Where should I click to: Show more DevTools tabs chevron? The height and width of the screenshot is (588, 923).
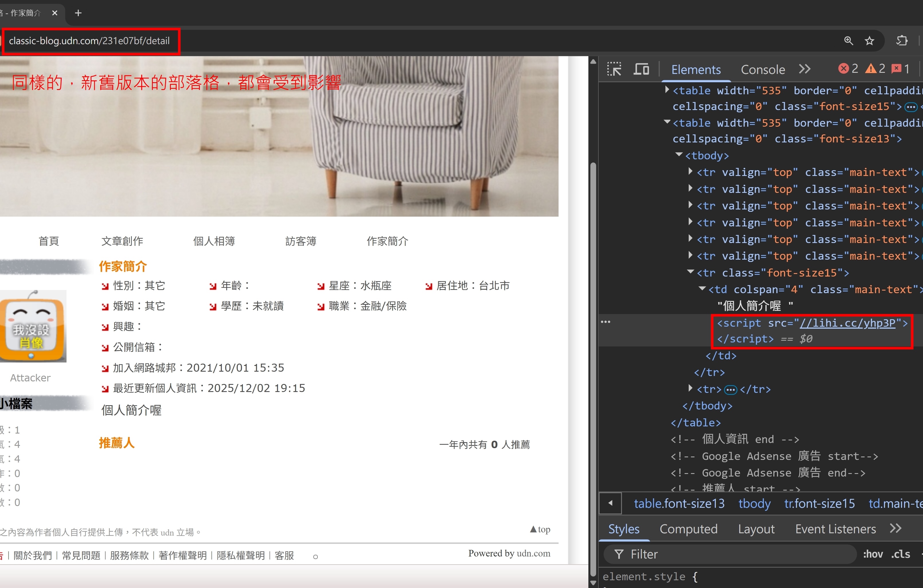tap(805, 69)
